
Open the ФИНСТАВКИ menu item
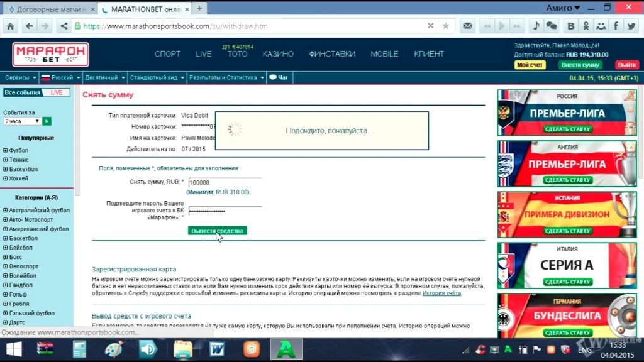click(332, 54)
